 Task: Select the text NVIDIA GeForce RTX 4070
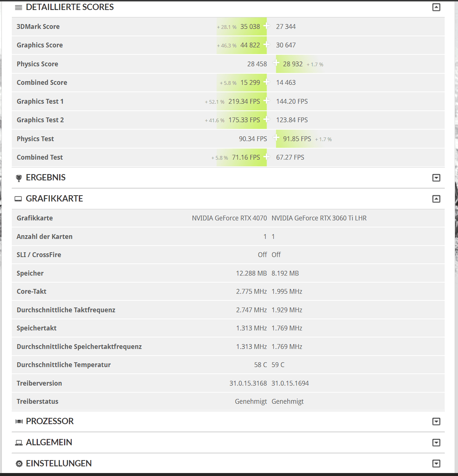point(229,218)
